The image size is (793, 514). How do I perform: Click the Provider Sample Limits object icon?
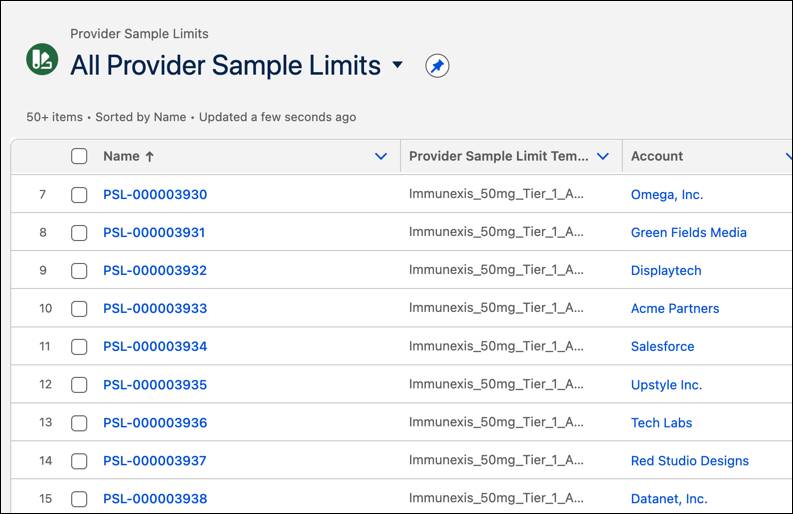(42, 59)
